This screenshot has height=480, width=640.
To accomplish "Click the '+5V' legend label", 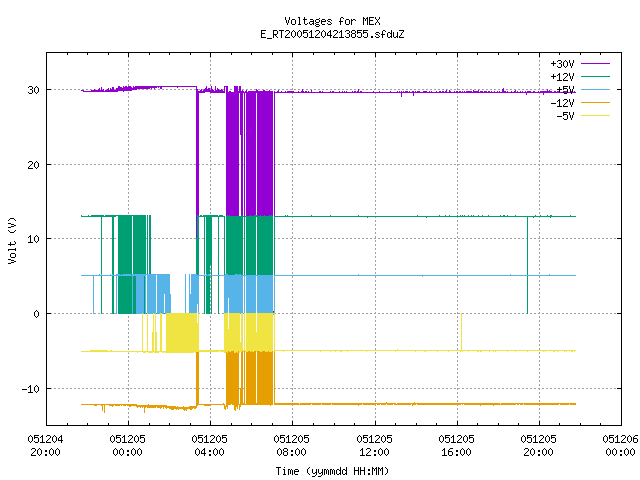I will [565, 90].
